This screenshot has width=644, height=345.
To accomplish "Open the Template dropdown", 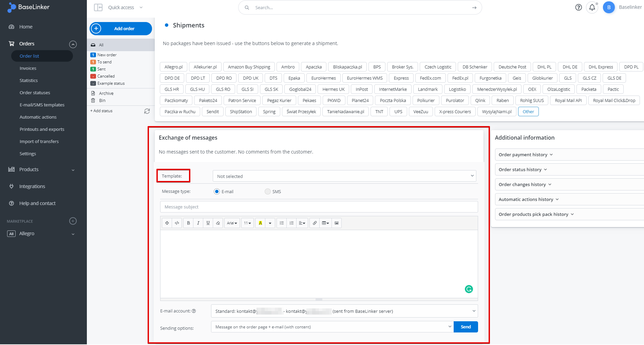I will pyautogui.click(x=344, y=176).
